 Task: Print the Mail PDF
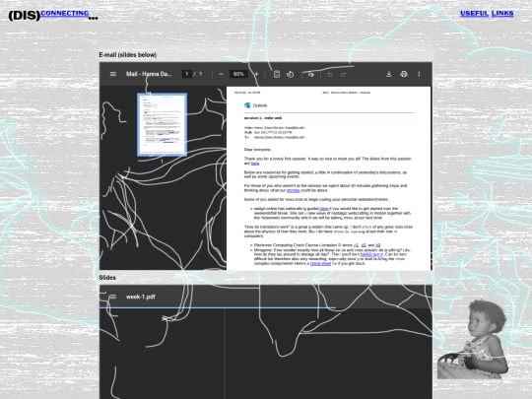tap(404, 74)
